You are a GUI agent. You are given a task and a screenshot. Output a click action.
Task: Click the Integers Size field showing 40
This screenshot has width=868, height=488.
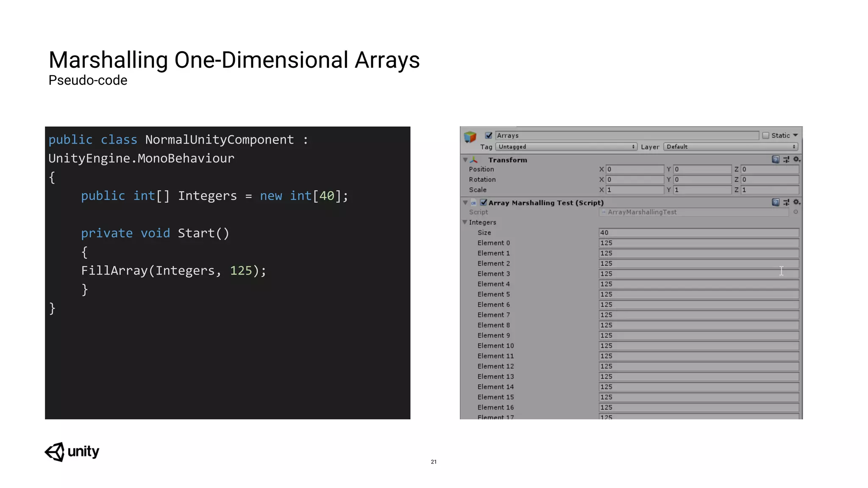click(699, 233)
